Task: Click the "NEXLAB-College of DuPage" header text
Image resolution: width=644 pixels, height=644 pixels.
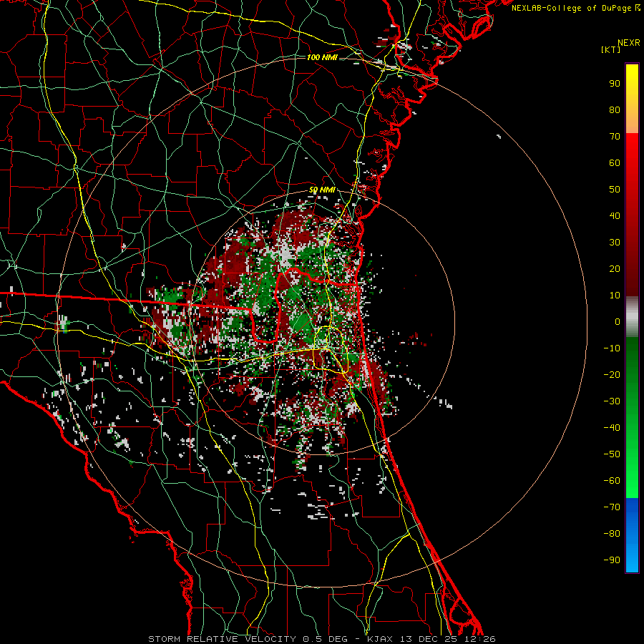Action: 571,8
